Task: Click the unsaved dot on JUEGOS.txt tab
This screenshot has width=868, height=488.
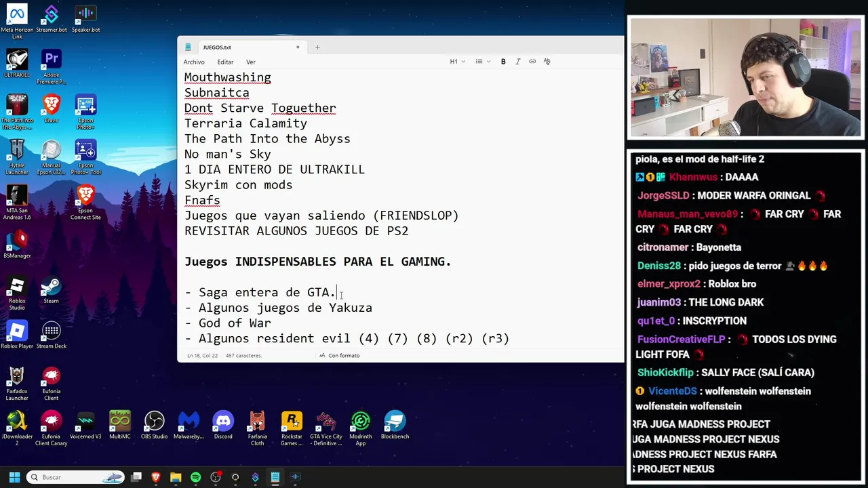Action: [x=298, y=47]
